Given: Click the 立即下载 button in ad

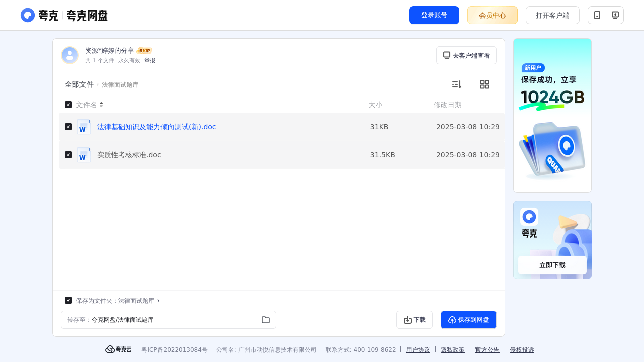Looking at the screenshot, I should pos(552,265).
